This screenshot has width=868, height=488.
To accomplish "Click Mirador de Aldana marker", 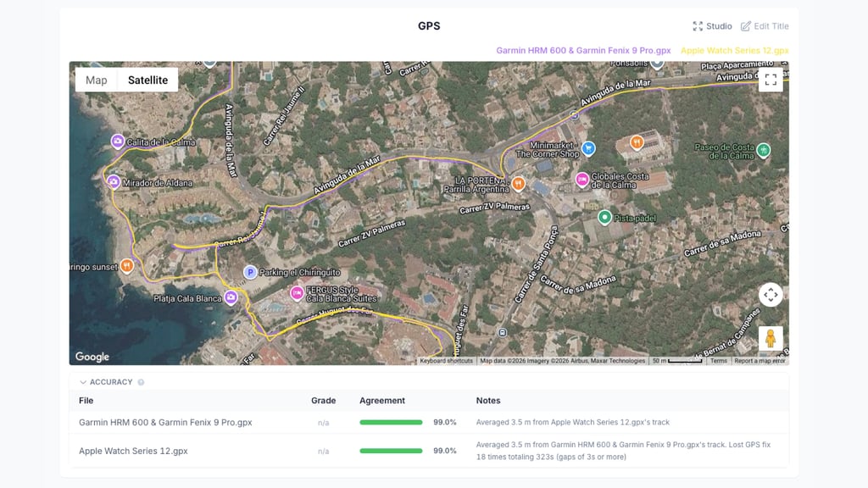I will (114, 182).
